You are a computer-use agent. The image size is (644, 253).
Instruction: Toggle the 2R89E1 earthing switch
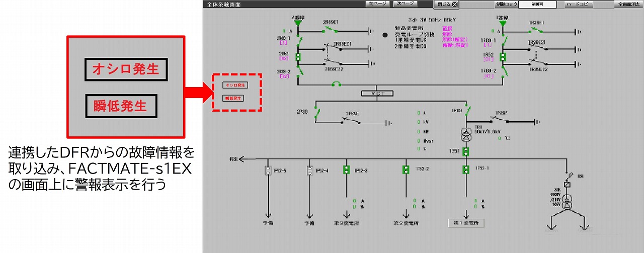point(334,30)
